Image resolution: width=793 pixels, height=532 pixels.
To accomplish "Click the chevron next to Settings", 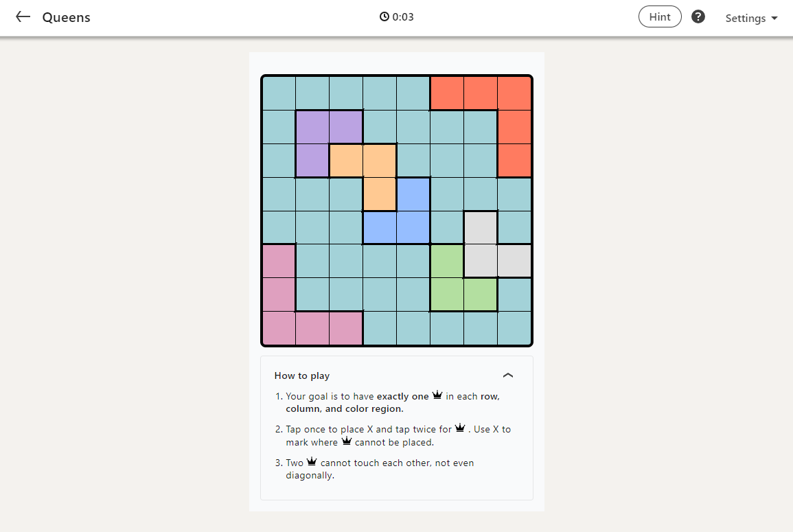I will pyautogui.click(x=774, y=19).
